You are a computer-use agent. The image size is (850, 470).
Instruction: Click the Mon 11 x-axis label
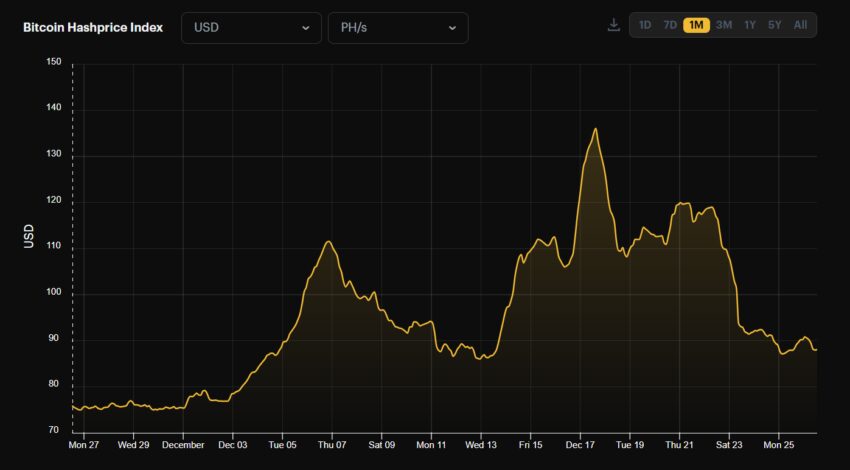431,445
